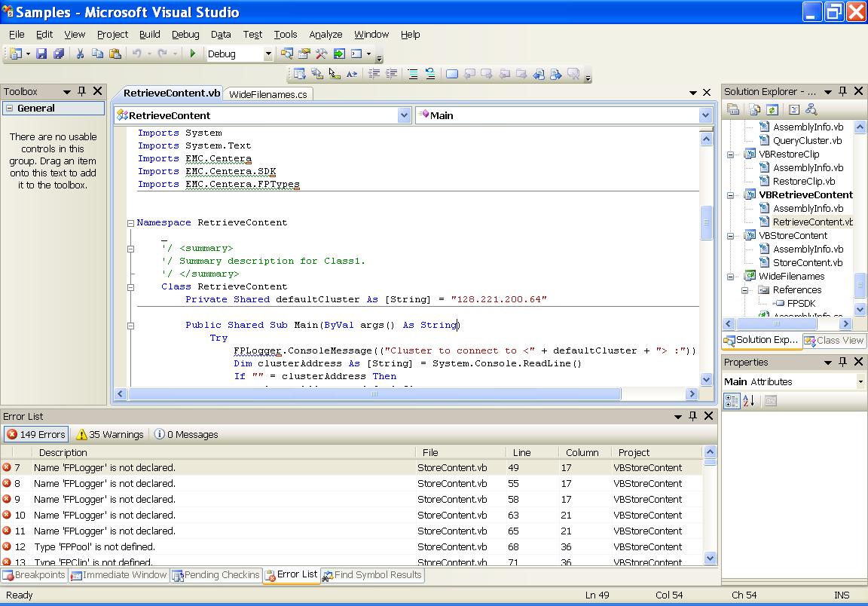
Task: Open the Immediate Window tab
Action: tap(118, 575)
